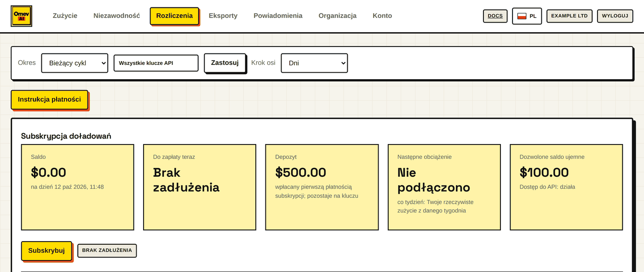
Task: Click the Do zapłaty teraz label
Action: click(174, 157)
